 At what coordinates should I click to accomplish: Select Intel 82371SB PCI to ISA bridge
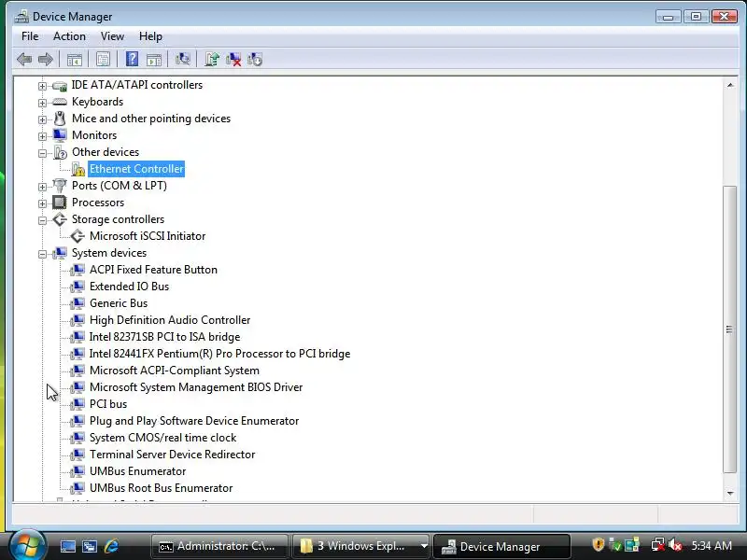click(x=165, y=337)
